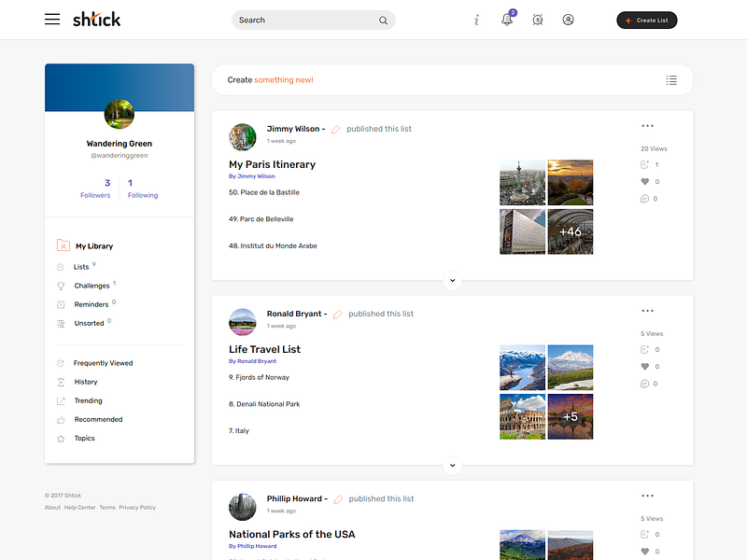Image resolution: width=747 pixels, height=560 pixels.
Task: Click the About footer link
Action: point(52,508)
